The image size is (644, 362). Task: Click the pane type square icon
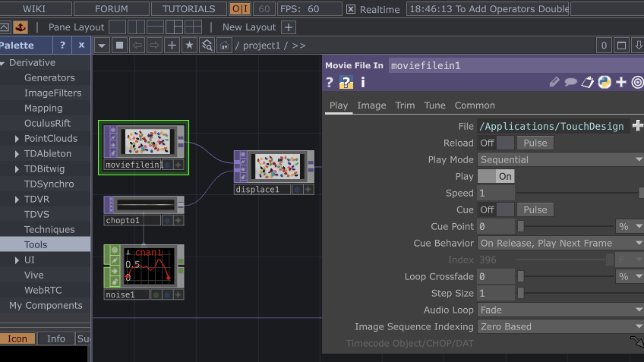[x=119, y=45]
